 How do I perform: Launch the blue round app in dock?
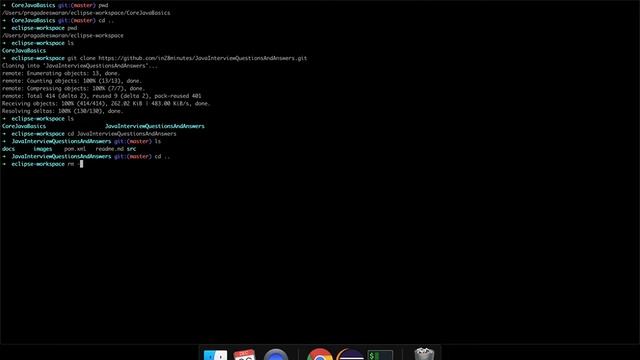[276, 355]
